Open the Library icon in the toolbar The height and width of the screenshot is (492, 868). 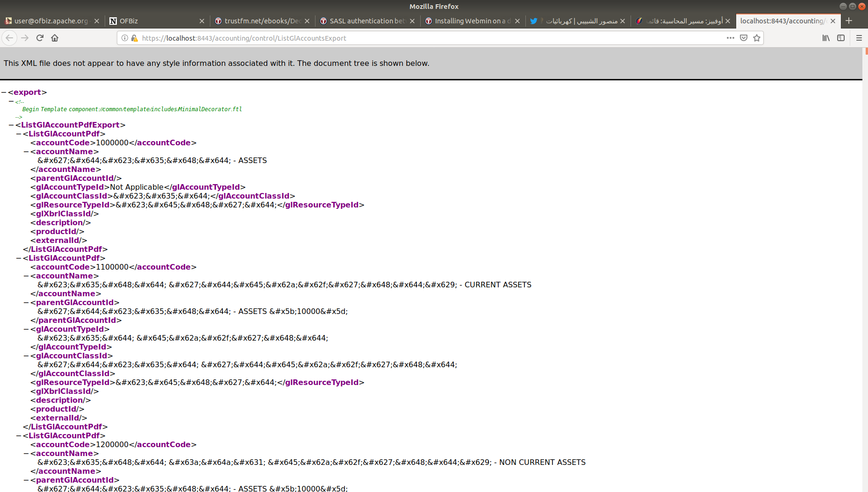pyautogui.click(x=826, y=38)
